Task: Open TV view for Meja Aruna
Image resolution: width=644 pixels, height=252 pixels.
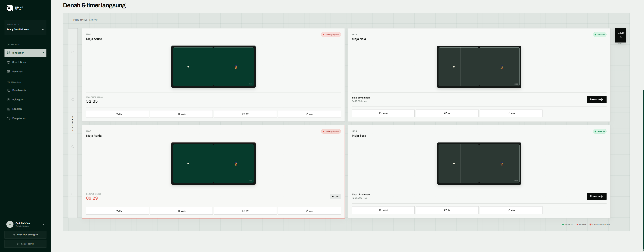Action: [x=245, y=114]
